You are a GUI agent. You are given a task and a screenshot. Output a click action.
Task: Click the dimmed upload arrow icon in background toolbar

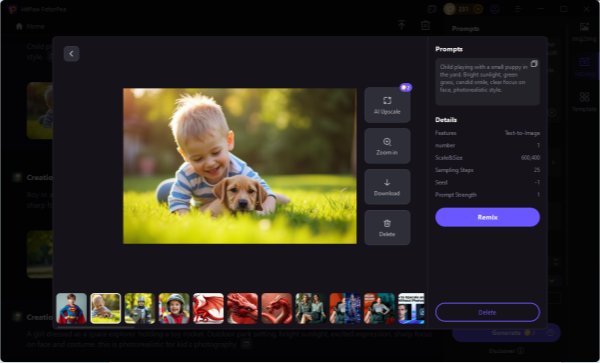pyautogui.click(x=401, y=25)
